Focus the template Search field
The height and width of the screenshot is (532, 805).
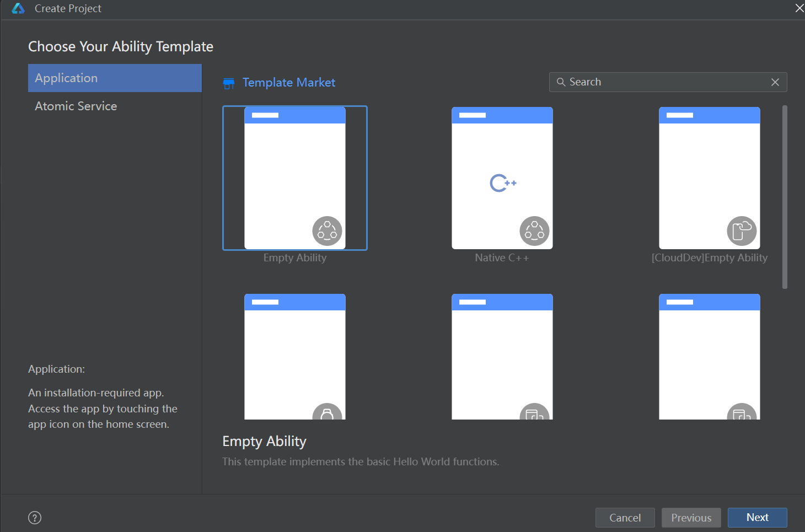pyautogui.click(x=668, y=82)
